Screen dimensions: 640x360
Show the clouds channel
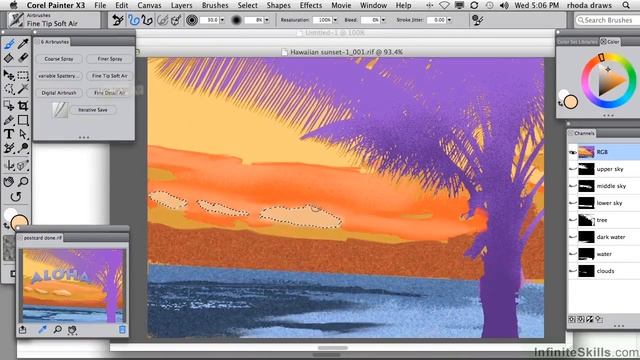tap(573, 271)
